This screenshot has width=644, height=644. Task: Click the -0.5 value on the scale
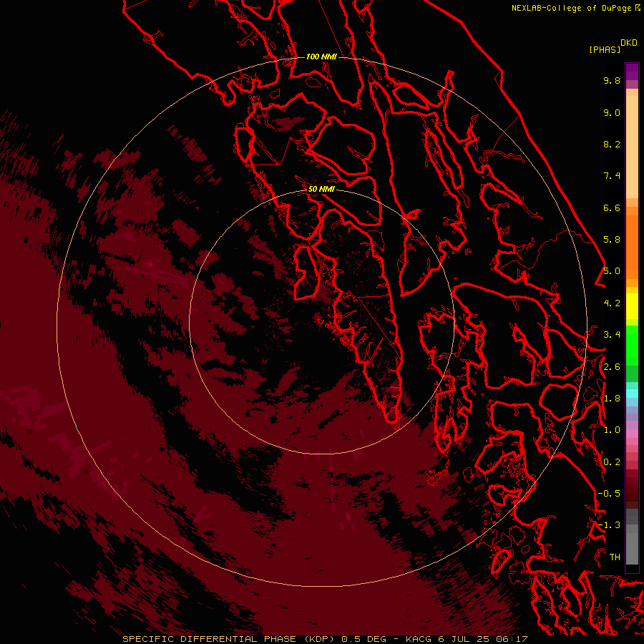pyautogui.click(x=609, y=494)
